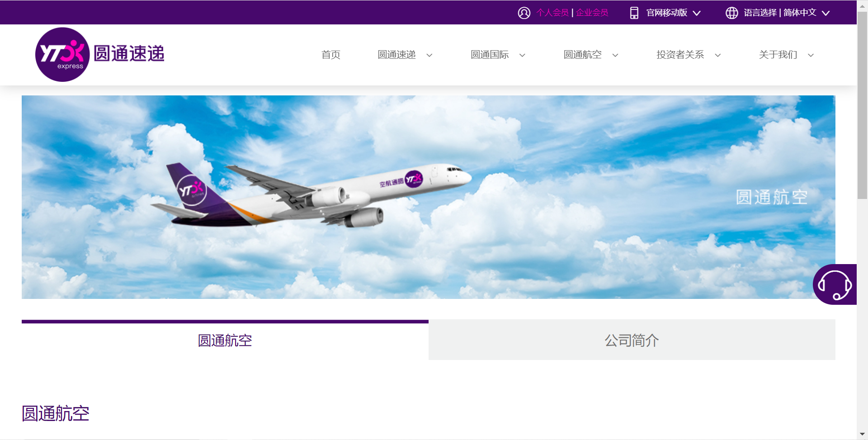Click the airplane banner image
868x440 pixels.
click(429, 197)
